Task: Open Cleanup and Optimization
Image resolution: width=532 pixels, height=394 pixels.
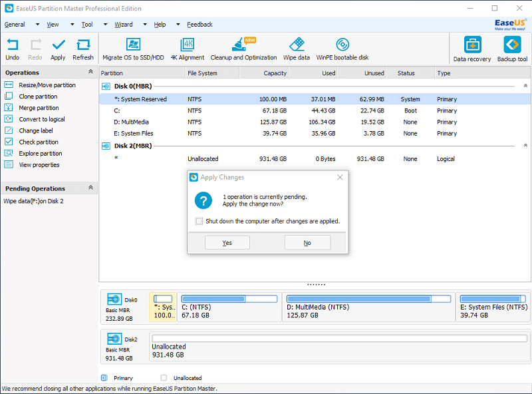Action: [243, 44]
